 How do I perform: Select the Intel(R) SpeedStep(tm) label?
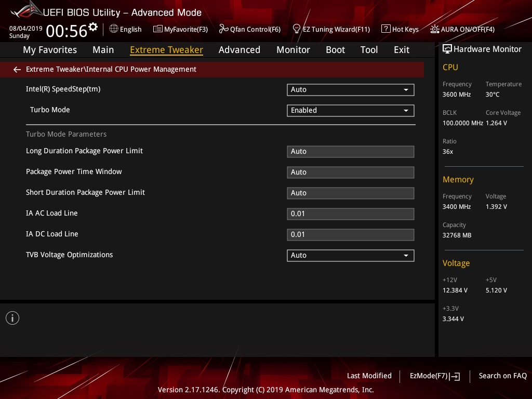click(x=63, y=89)
